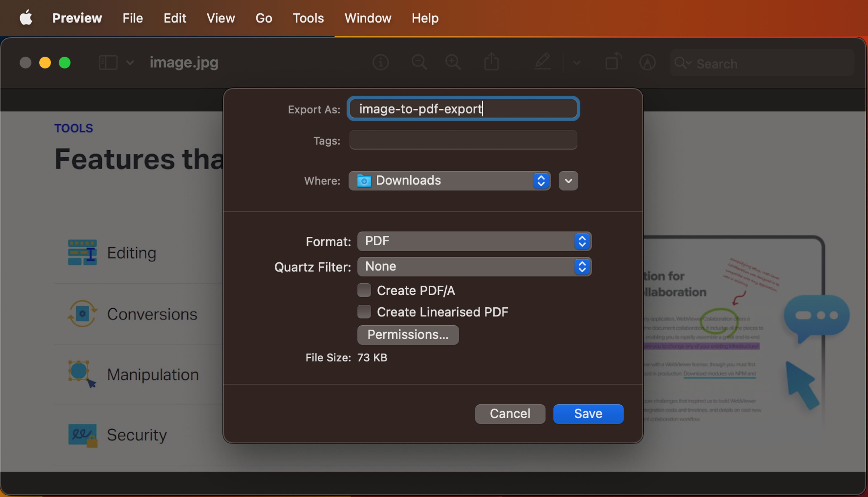Viewport: 868px width, 497px height.
Task: Click the Conversions icon in sidebar
Action: click(83, 314)
